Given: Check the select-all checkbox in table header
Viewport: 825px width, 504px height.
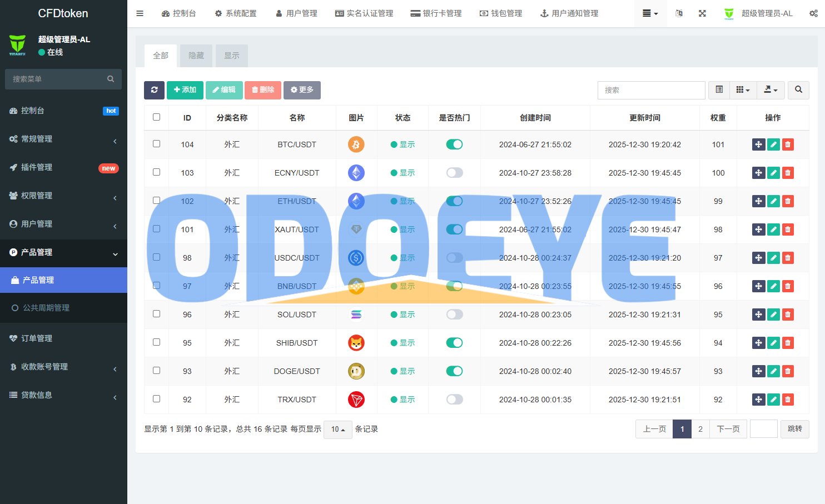Looking at the screenshot, I should pyautogui.click(x=156, y=117).
